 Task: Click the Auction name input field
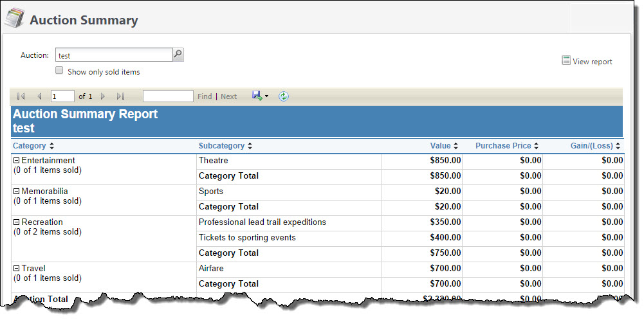point(113,55)
